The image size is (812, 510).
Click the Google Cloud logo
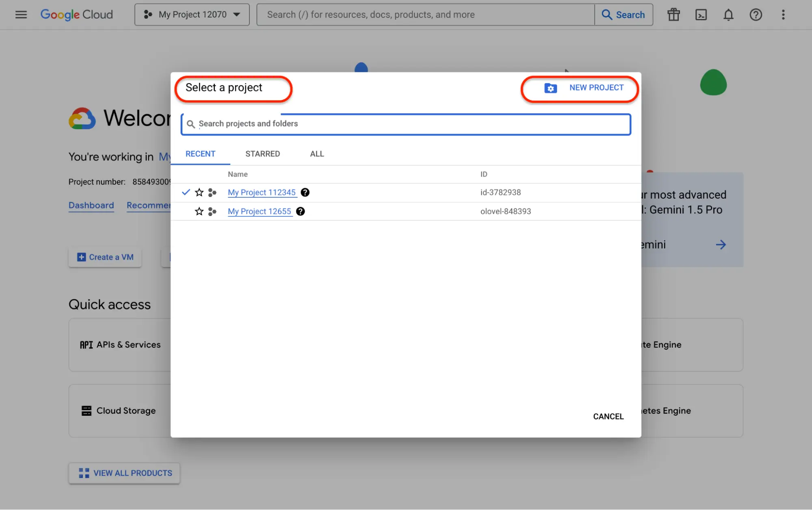[76, 15]
